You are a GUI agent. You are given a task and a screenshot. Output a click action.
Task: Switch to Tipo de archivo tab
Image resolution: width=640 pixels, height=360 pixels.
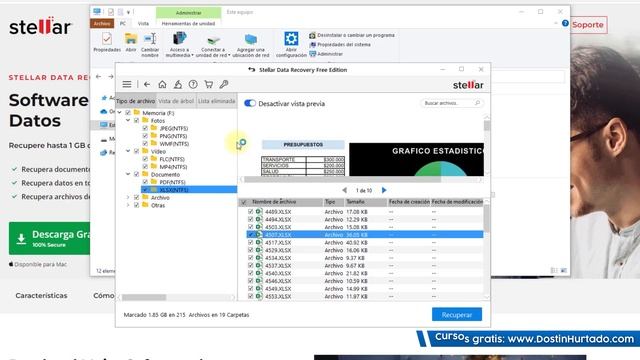136,101
